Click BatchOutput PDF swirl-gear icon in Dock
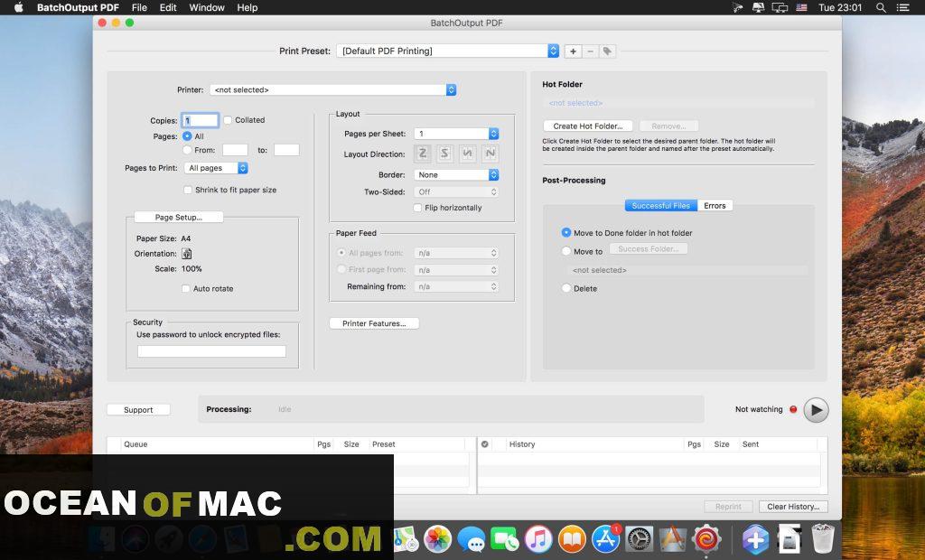The height and width of the screenshot is (560, 925). [706, 538]
